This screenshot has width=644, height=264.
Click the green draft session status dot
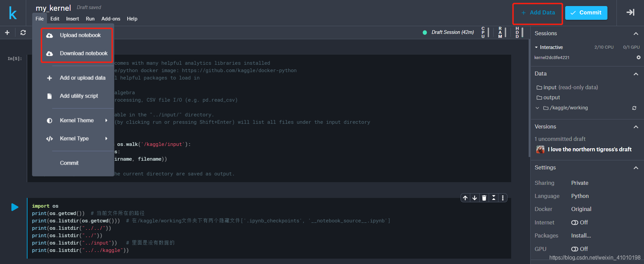[x=425, y=33]
